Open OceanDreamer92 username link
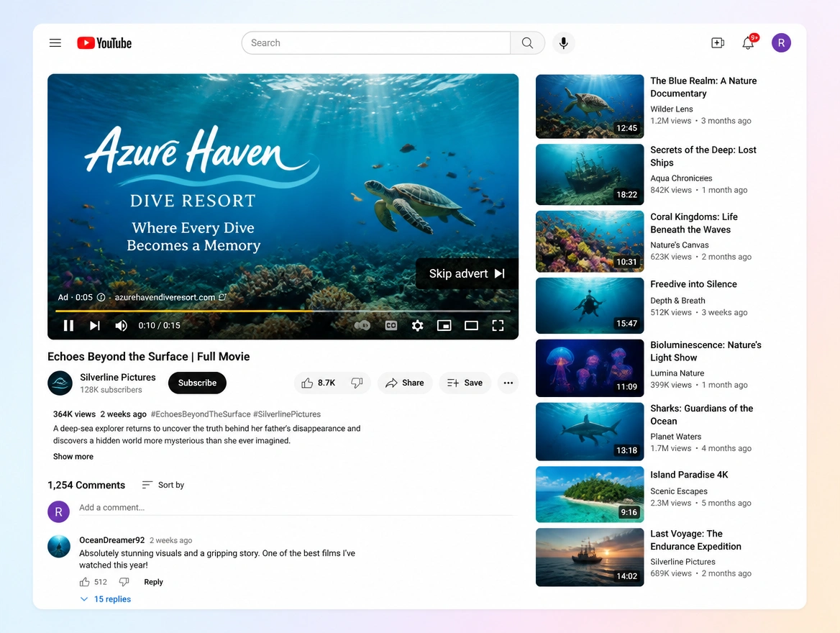 tap(112, 540)
